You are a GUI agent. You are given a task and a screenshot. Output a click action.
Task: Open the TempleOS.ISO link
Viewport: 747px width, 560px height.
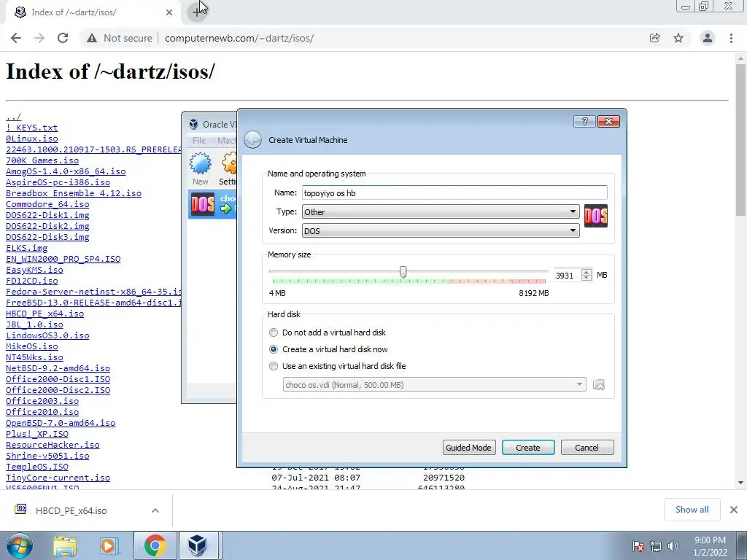pyautogui.click(x=37, y=467)
